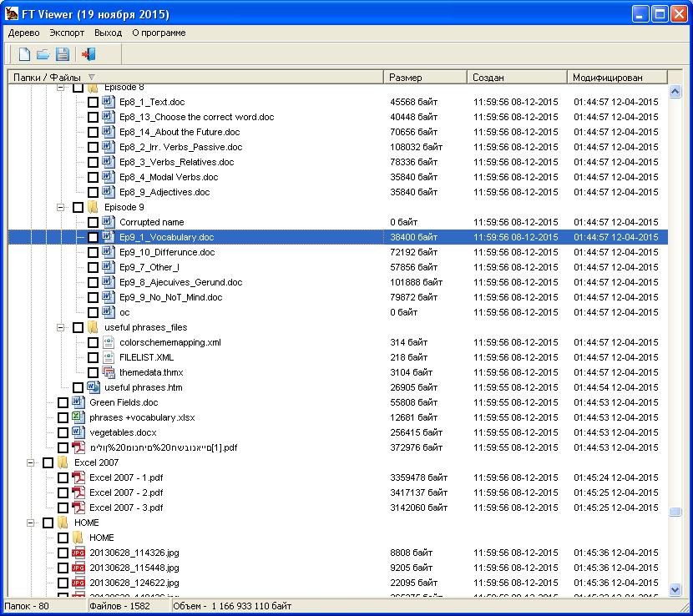The width and height of the screenshot is (693, 616).
Task: Click the Создан column header
Action: (517, 78)
